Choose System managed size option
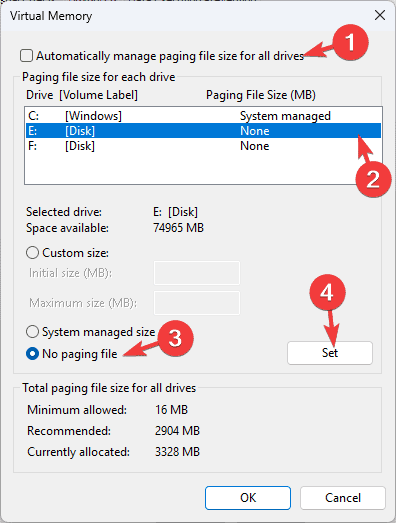Image resolution: width=396 pixels, height=523 pixels. [x=32, y=332]
